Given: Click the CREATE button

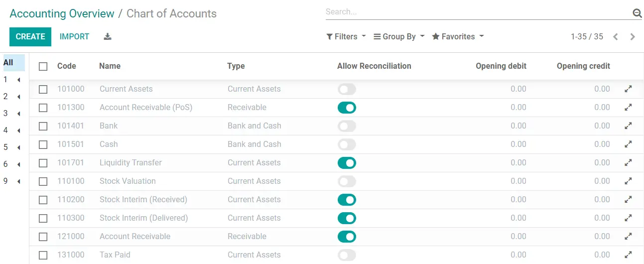Looking at the screenshot, I should click(x=30, y=36).
